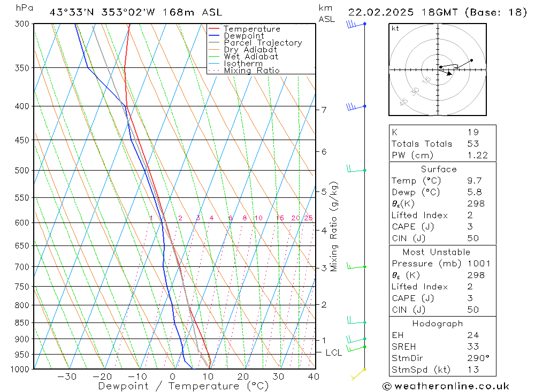Click the Hodograph section heading
The image size is (535, 392).
click(438, 324)
